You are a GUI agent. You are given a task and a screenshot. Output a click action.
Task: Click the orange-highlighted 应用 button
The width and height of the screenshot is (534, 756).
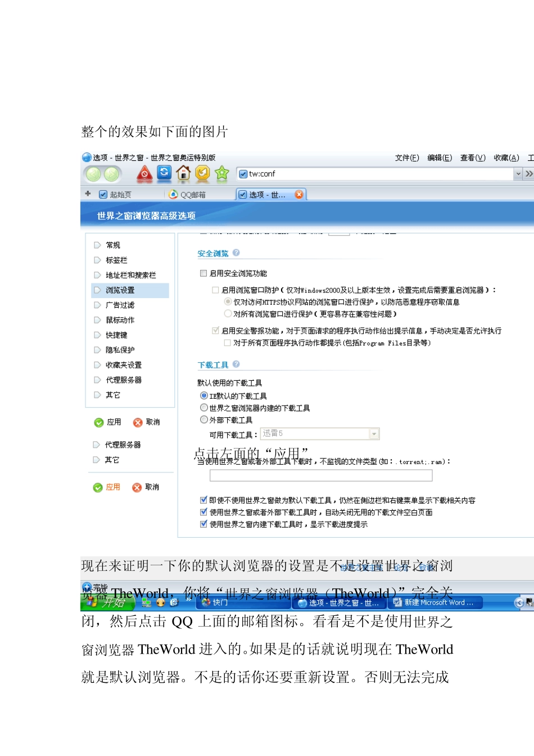coord(107,487)
